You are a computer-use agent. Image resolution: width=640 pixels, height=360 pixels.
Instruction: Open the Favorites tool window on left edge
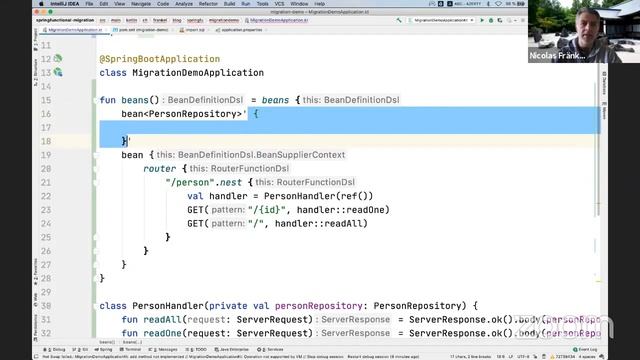coord(36,272)
